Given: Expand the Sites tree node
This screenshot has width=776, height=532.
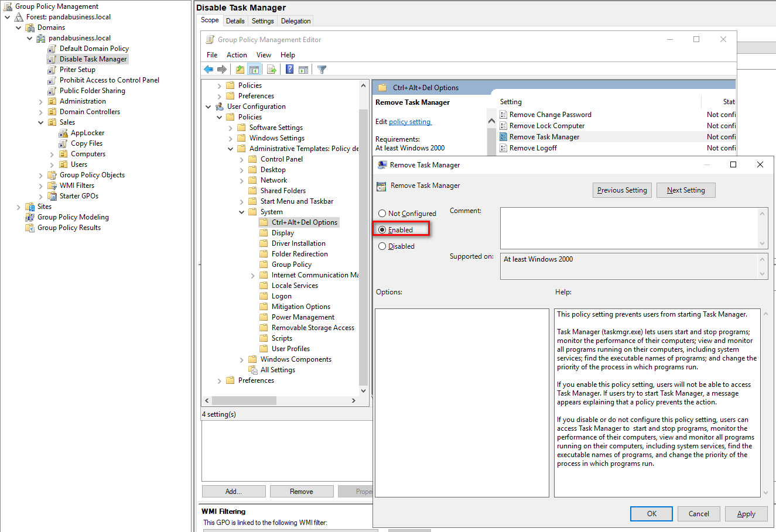Looking at the screenshot, I should (19, 207).
